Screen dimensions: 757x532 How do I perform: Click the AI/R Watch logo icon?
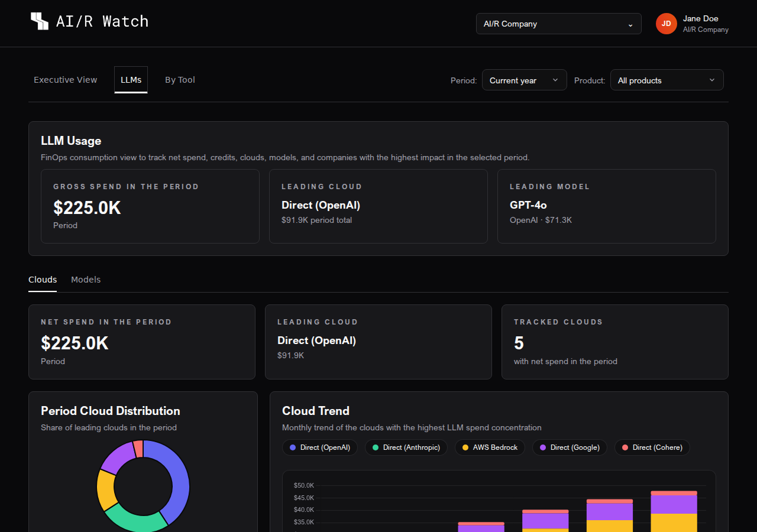tap(40, 21)
